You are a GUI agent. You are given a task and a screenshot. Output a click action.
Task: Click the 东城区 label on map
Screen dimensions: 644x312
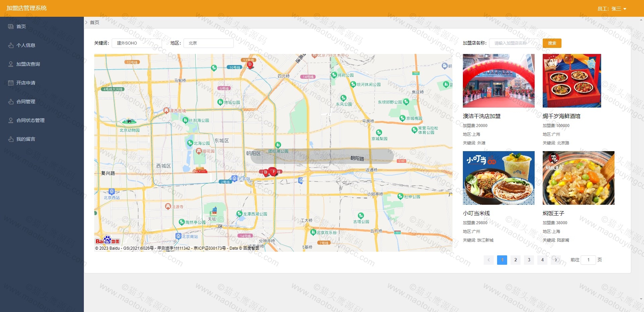tap(221, 141)
